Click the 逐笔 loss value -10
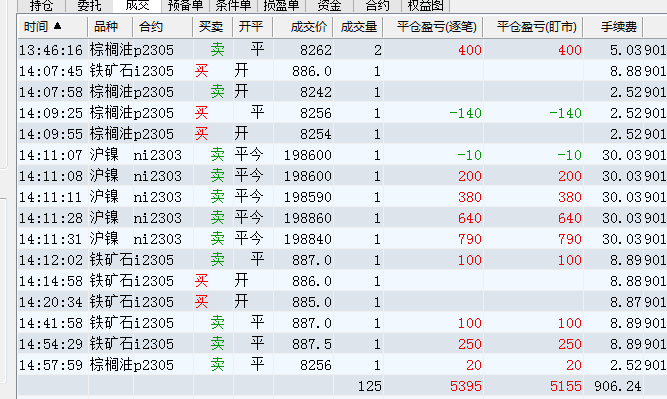This screenshot has width=667, height=399. (x=469, y=155)
